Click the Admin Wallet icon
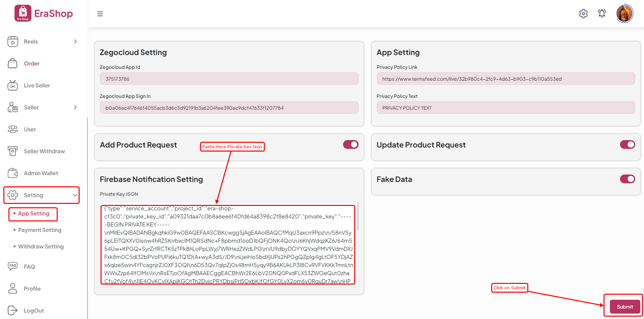The width and height of the screenshot is (644, 319). pos(13,173)
